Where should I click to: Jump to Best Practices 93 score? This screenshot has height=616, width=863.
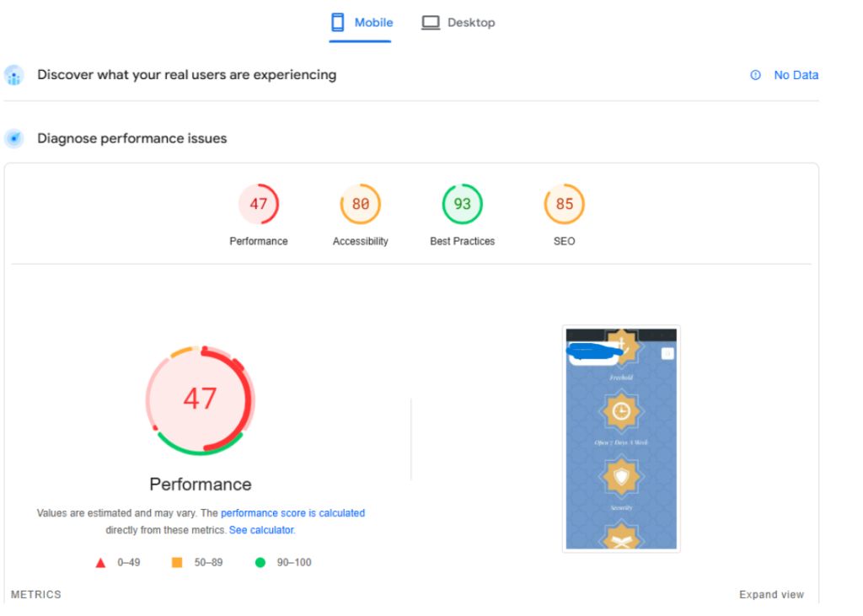pos(463,205)
